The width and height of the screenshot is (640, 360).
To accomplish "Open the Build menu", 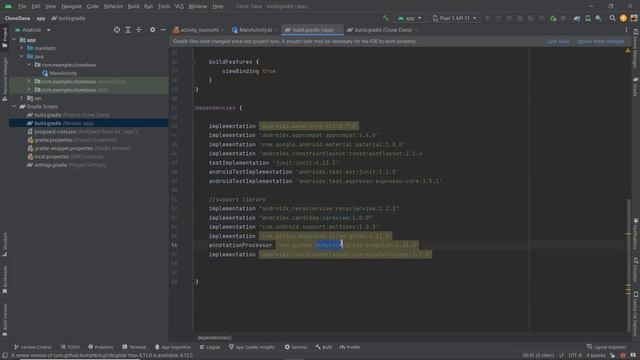I will coord(133,6).
